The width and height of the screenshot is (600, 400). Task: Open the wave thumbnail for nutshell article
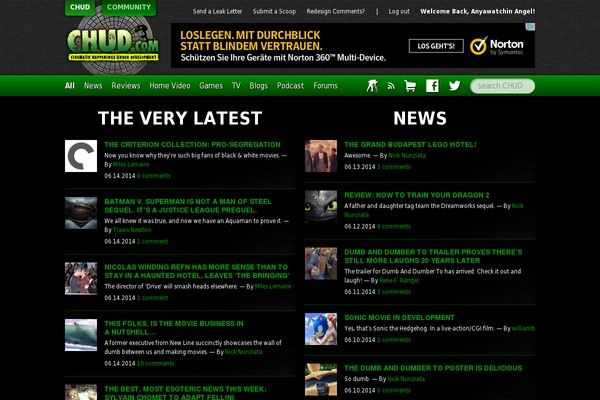[x=81, y=335]
